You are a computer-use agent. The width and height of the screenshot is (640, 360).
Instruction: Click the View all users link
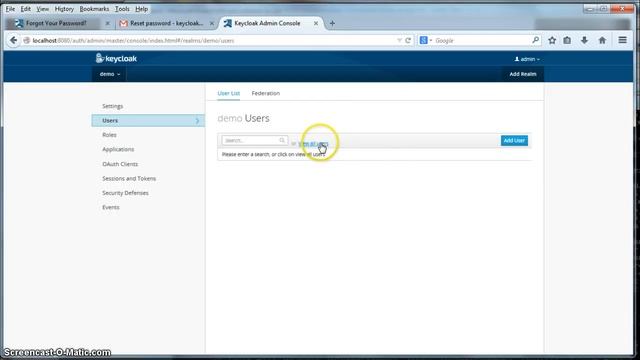click(x=313, y=144)
